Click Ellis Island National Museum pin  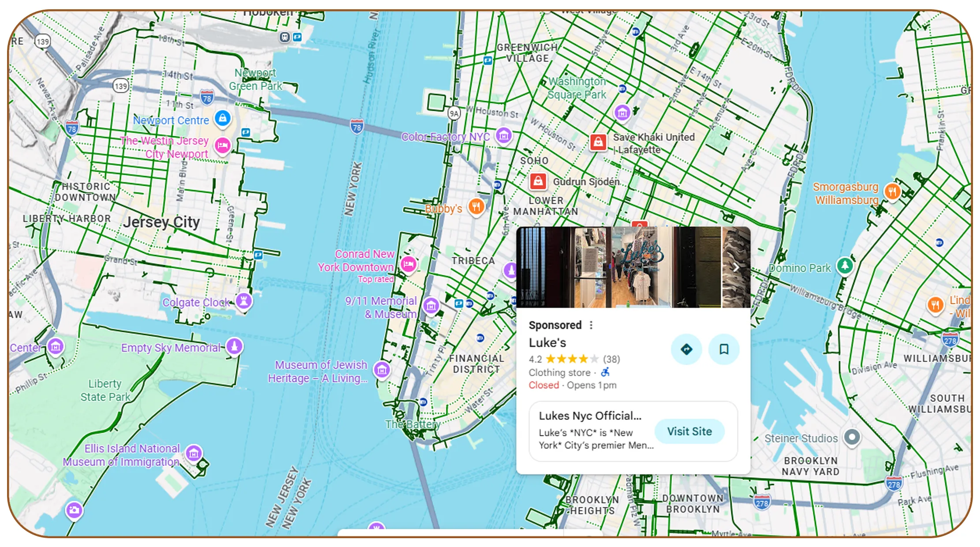tap(194, 453)
